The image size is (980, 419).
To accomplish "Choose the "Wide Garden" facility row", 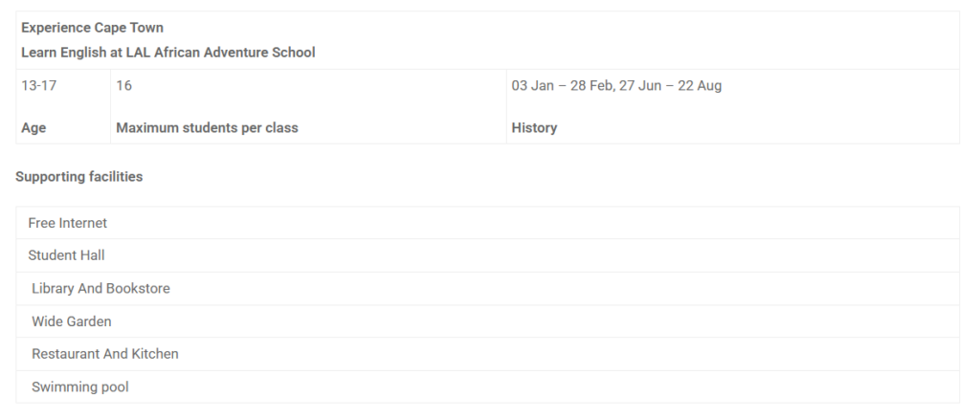I will click(72, 321).
